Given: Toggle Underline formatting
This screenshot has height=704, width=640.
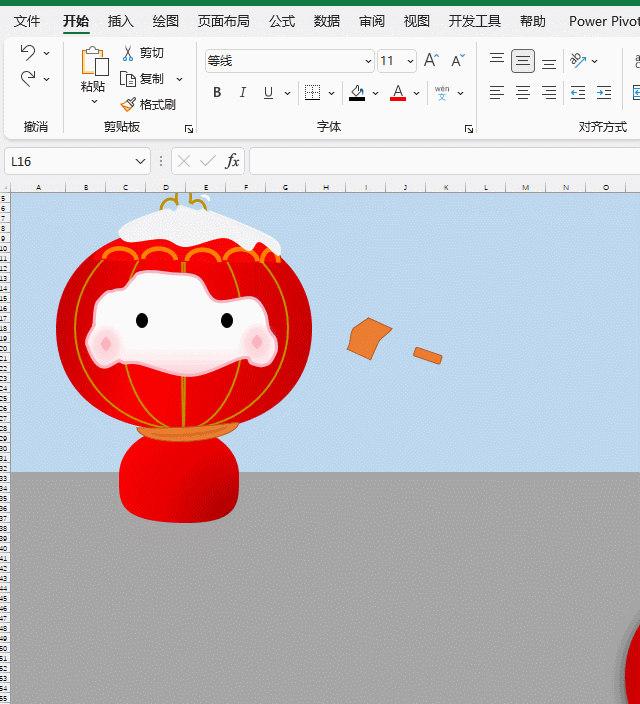Looking at the screenshot, I should [x=269, y=92].
